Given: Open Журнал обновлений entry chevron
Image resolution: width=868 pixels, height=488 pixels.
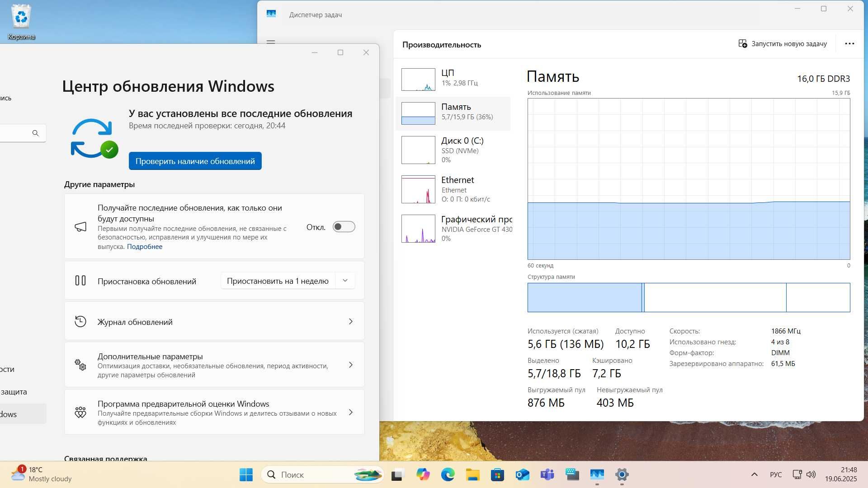Looking at the screenshot, I should tap(350, 321).
